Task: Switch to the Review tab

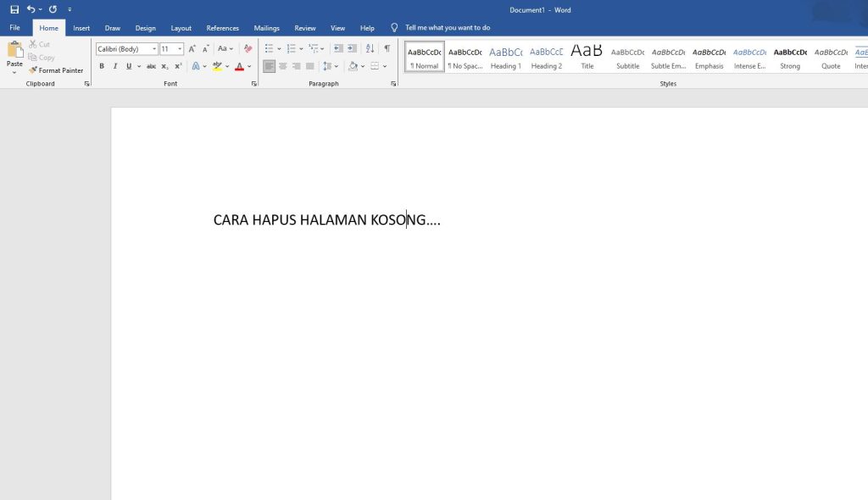Action: (x=305, y=28)
